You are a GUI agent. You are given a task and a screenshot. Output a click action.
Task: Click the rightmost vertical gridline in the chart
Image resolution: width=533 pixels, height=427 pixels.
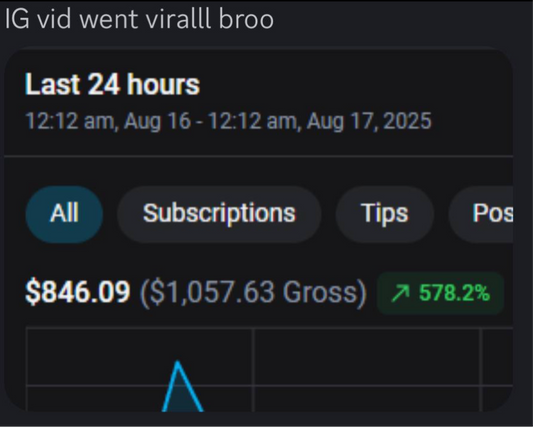tap(481, 370)
